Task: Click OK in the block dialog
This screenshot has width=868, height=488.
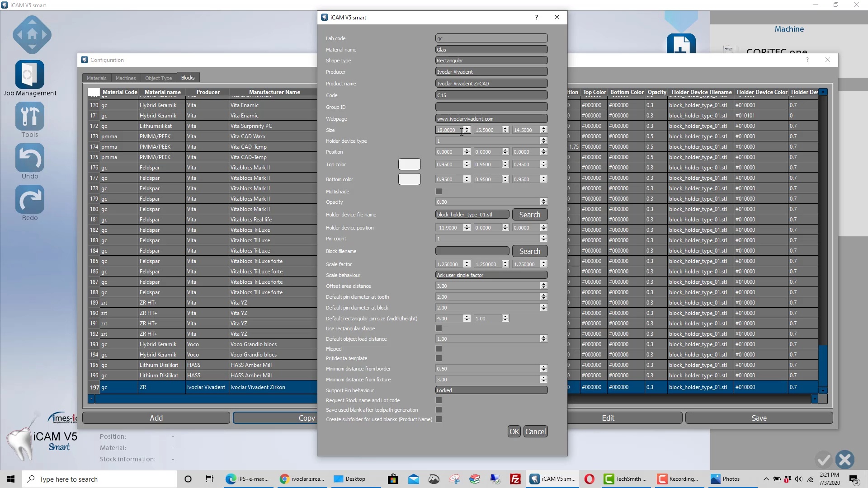Action: (x=514, y=432)
